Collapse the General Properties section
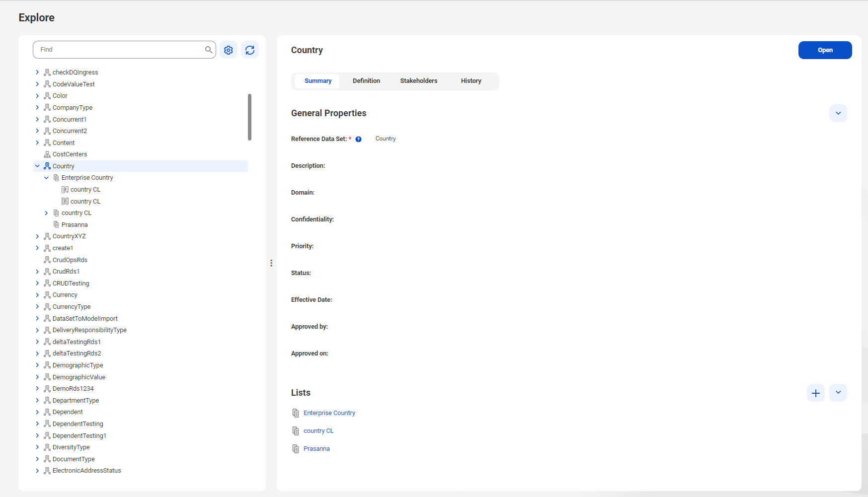The width and height of the screenshot is (868, 497). click(x=838, y=113)
